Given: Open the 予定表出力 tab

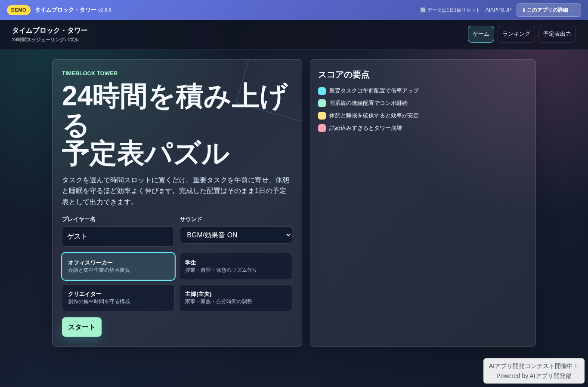Looking at the screenshot, I should coord(557,34).
